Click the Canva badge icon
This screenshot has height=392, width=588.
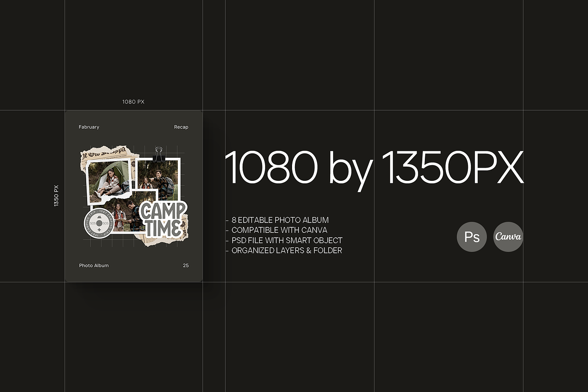click(x=508, y=237)
